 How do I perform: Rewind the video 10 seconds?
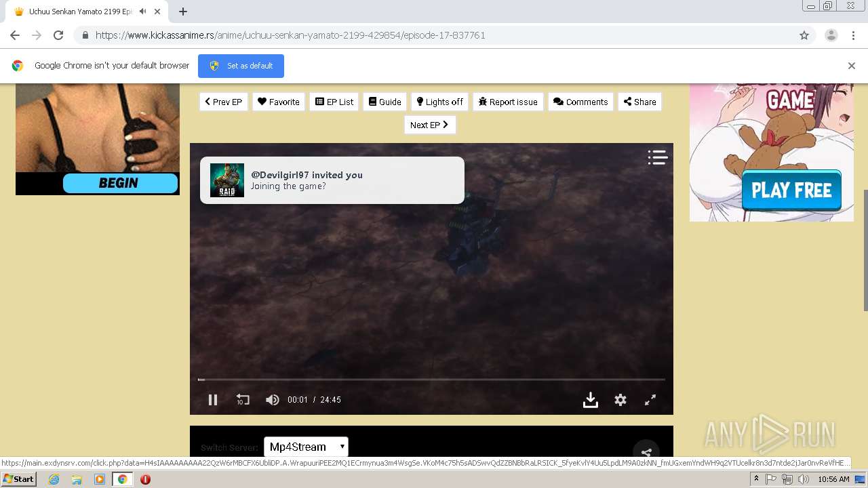coord(243,400)
